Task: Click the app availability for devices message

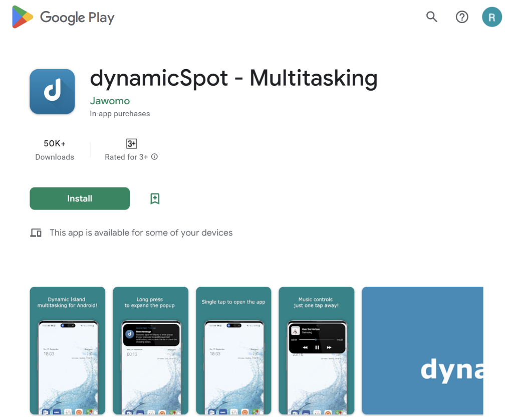Action: (x=141, y=233)
